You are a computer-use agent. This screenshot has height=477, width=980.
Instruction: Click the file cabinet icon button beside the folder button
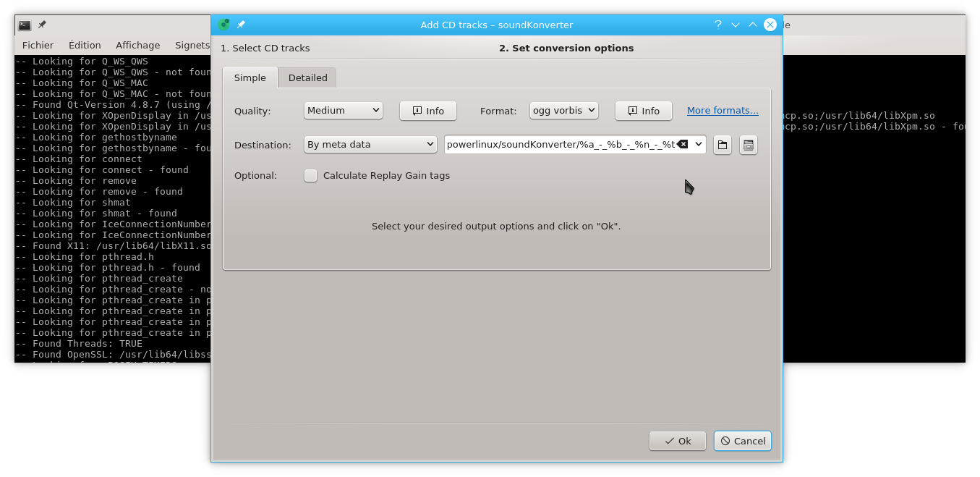pos(749,145)
